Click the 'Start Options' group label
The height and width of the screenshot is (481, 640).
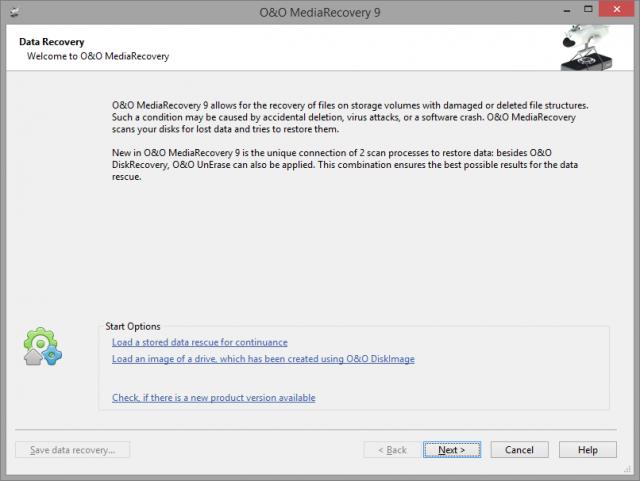pyautogui.click(x=133, y=326)
